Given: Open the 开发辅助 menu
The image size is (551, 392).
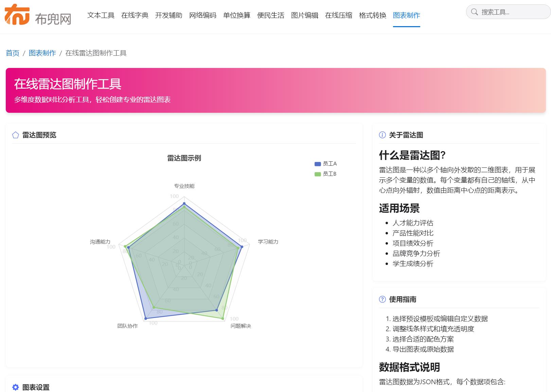Looking at the screenshot, I should (169, 15).
